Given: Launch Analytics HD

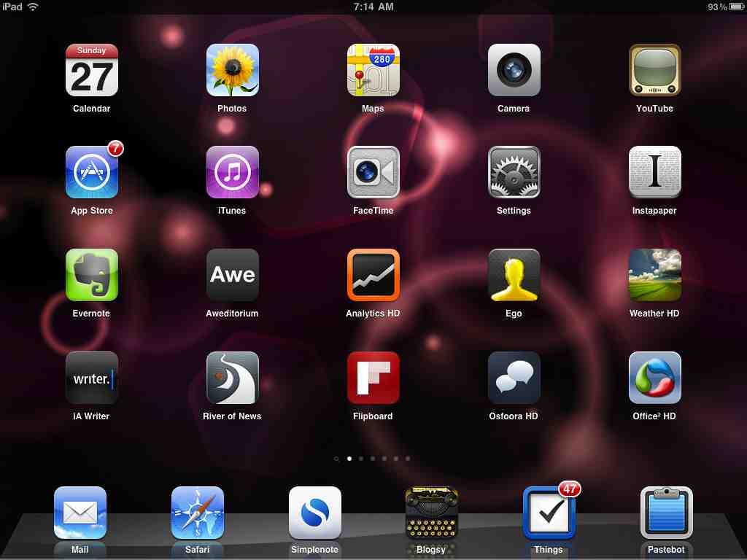Looking at the screenshot, I should point(373,275).
